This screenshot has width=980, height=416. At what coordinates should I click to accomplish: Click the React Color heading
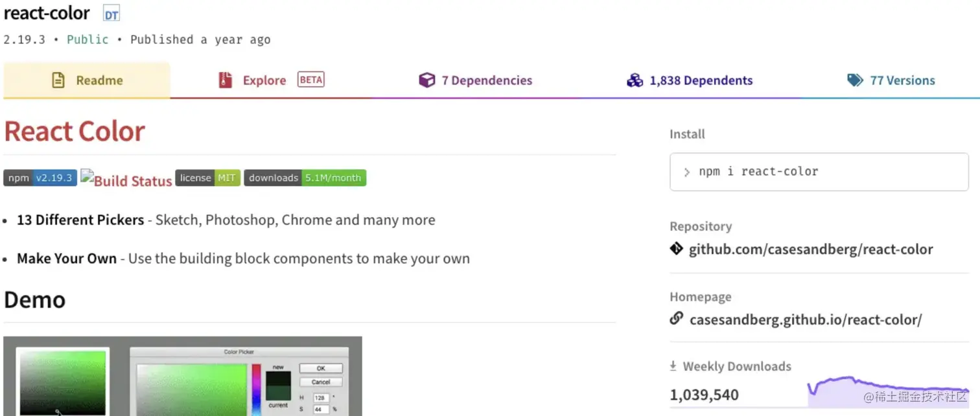click(x=75, y=132)
